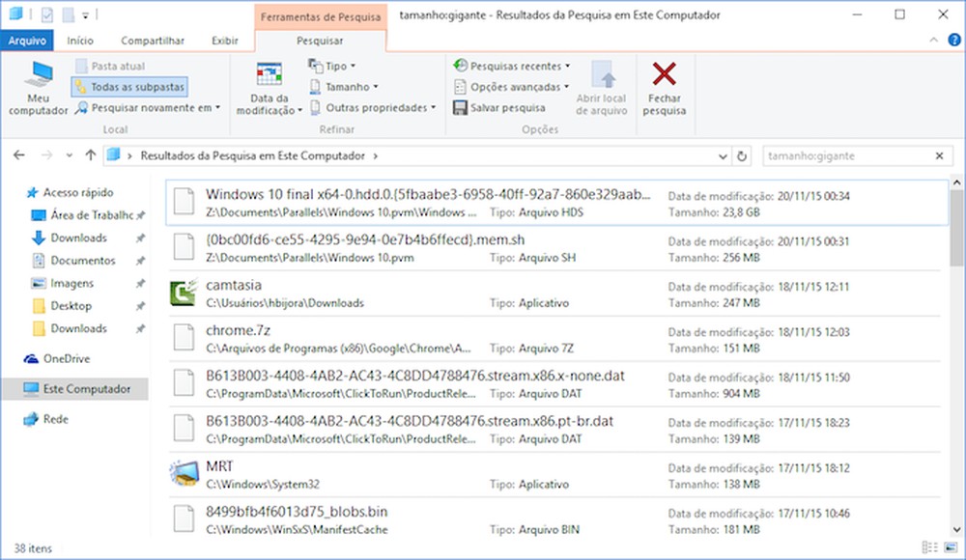
Task: Collapse the ribbon with the chevron
Action: pos(931,41)
